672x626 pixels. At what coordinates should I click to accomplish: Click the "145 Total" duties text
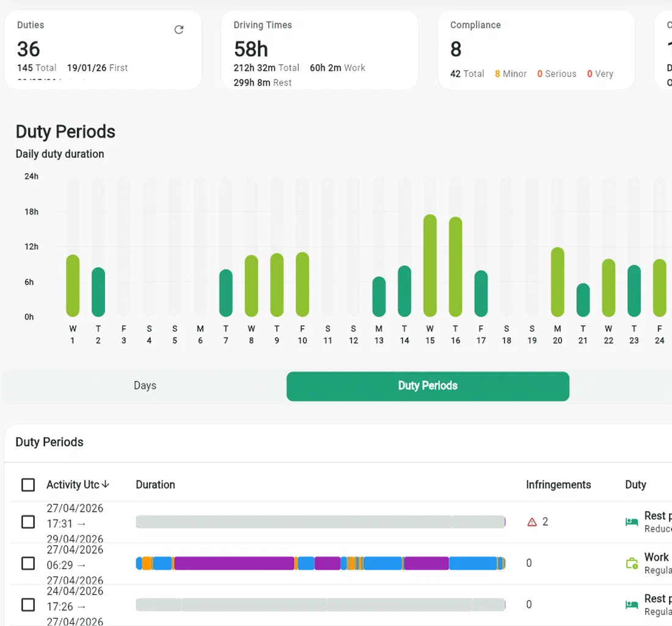click(x=37, y=68)
